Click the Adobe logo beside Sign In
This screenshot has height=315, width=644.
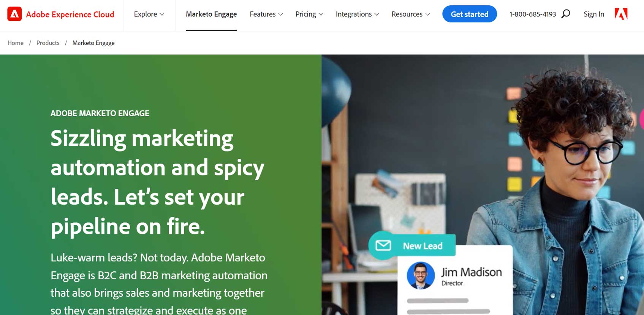click(621, 14)
